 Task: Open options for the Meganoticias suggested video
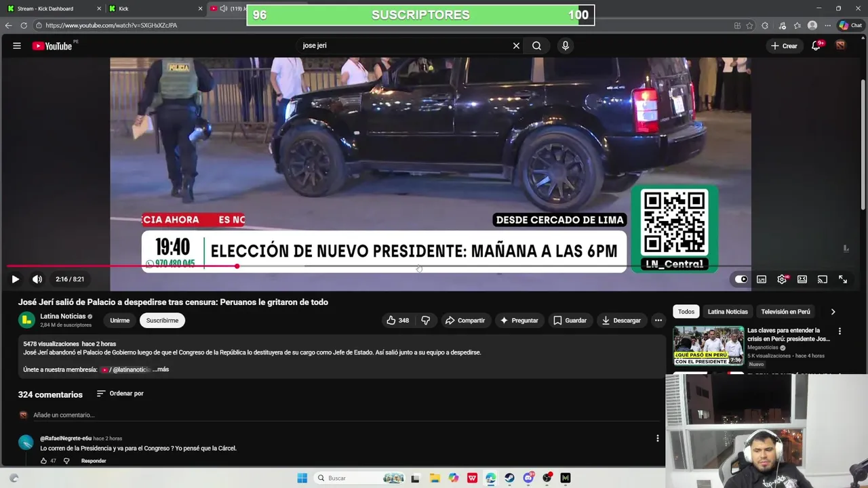pos(840,331)
